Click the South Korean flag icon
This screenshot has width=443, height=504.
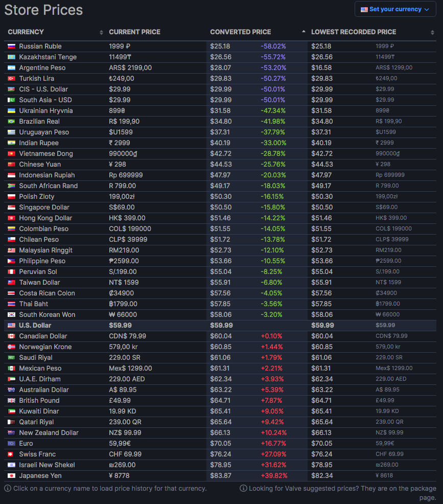coord(12,315)
